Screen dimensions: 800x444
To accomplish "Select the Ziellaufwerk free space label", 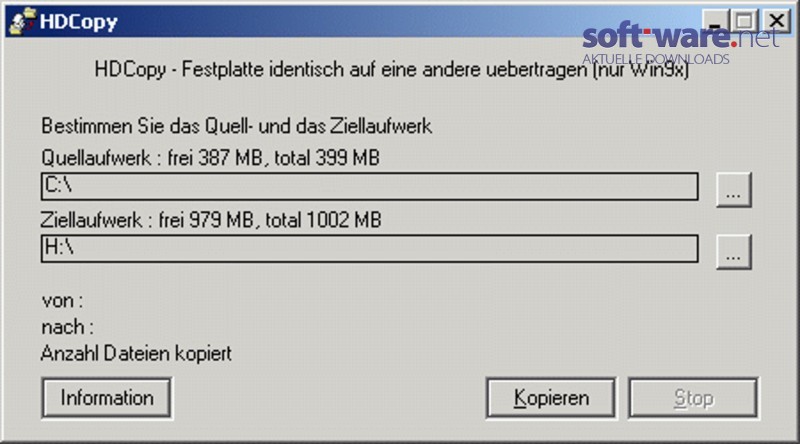I will point(211,220).
